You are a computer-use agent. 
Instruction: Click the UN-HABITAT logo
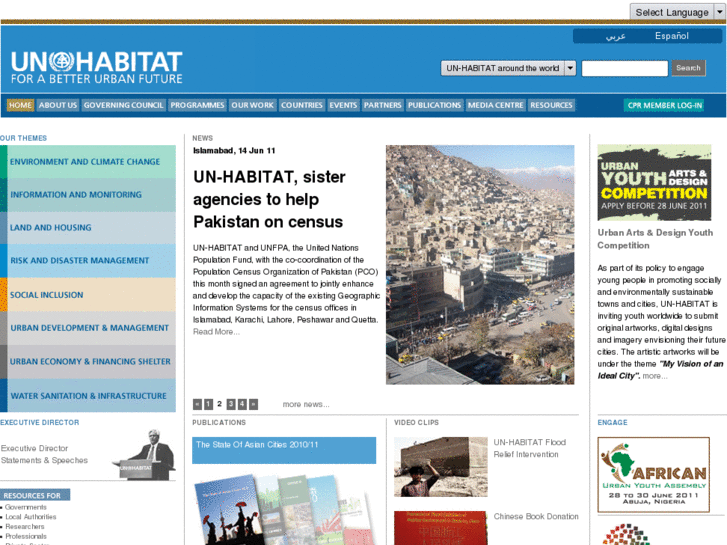[x=96, y=68]
